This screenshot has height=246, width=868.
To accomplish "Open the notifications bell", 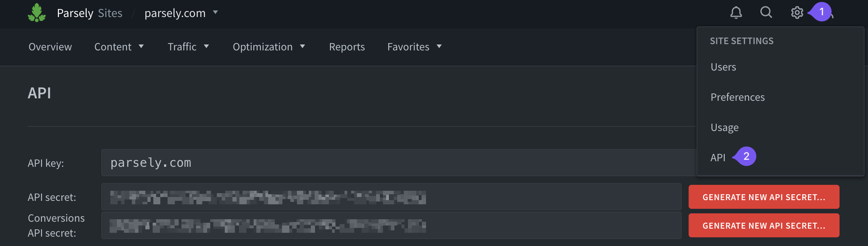I will (736, 13).
